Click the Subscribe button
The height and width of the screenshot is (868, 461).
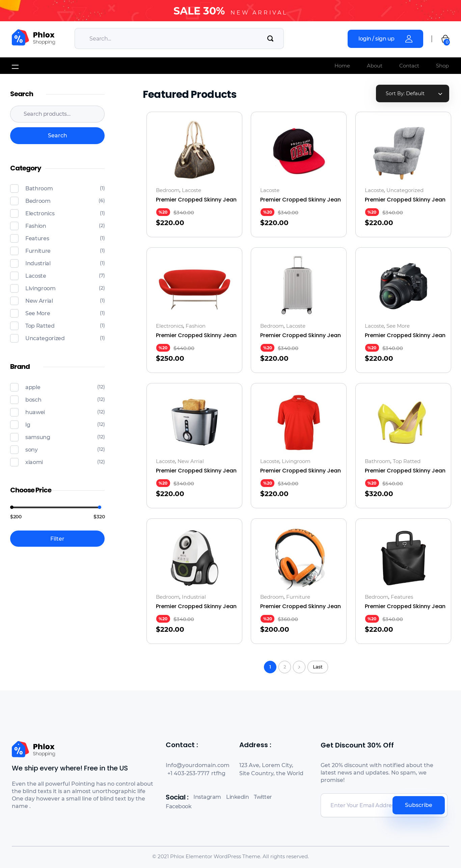pos(418,805)
